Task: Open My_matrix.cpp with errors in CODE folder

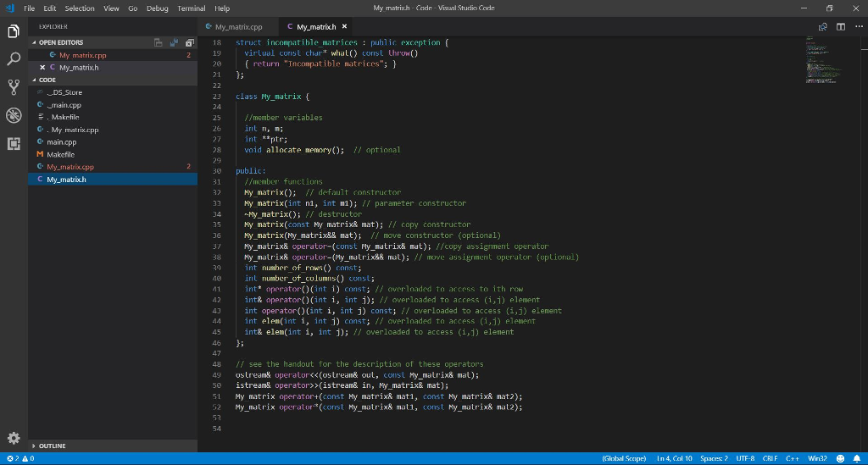Action: click(113, 167)
